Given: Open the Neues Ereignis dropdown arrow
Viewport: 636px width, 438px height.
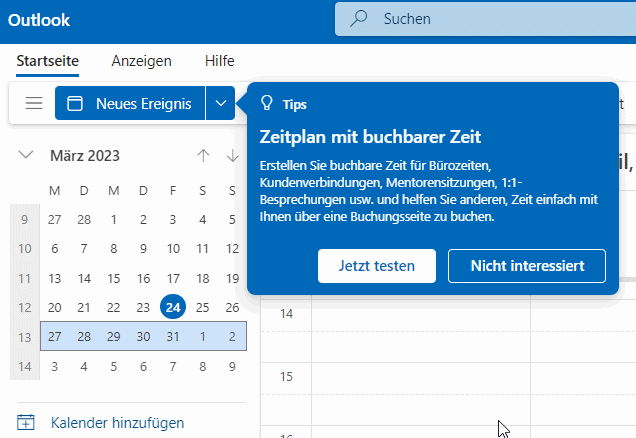Looking at the screenshot, I should point(221,103).
